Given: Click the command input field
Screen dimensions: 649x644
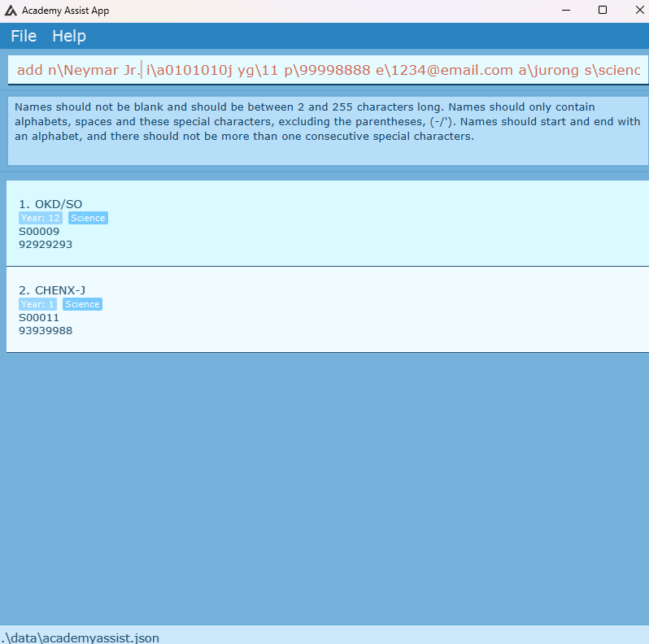Looking at the screenshot, I should tap(328, 70).
